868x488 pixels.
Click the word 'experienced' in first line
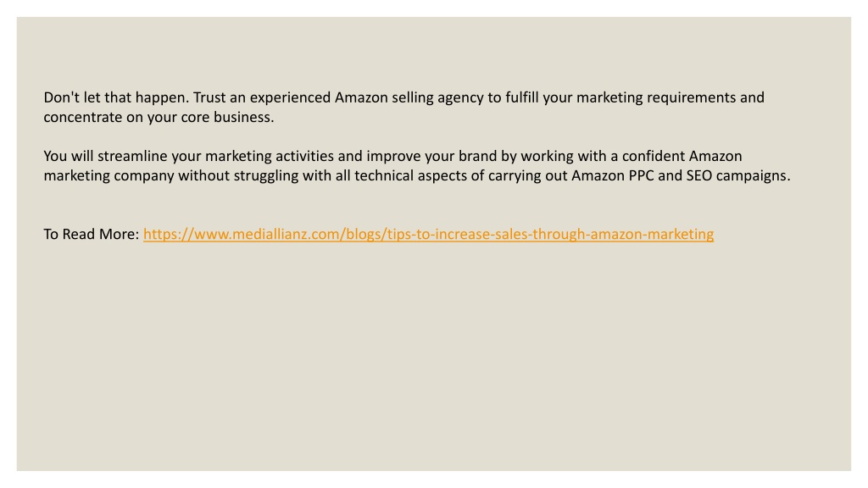(290, 97)
